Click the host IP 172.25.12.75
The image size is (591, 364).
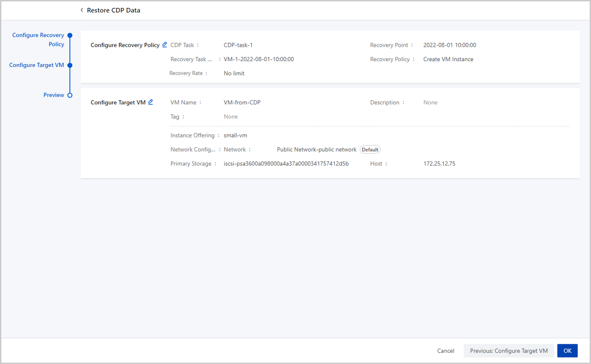439,164
